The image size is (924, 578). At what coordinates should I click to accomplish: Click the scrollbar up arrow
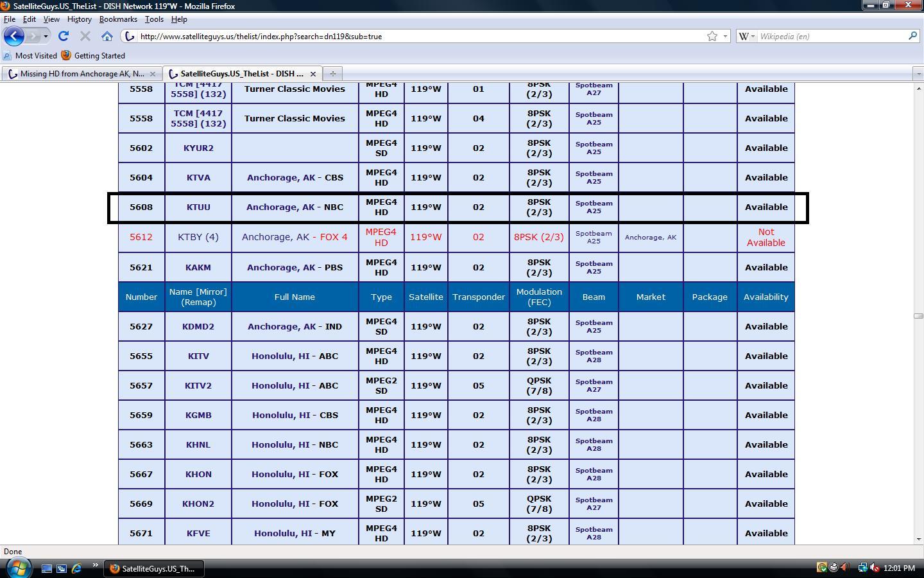click(918, 89)
